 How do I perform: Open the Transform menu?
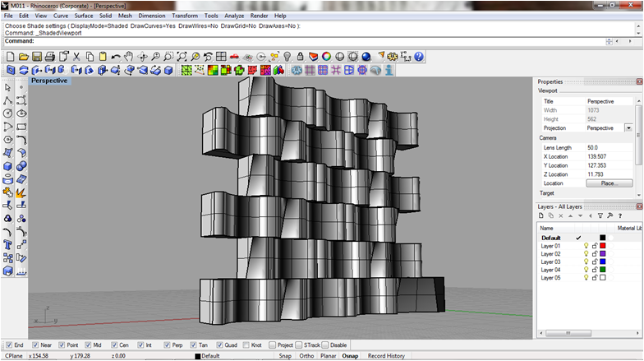pos(184,16)
